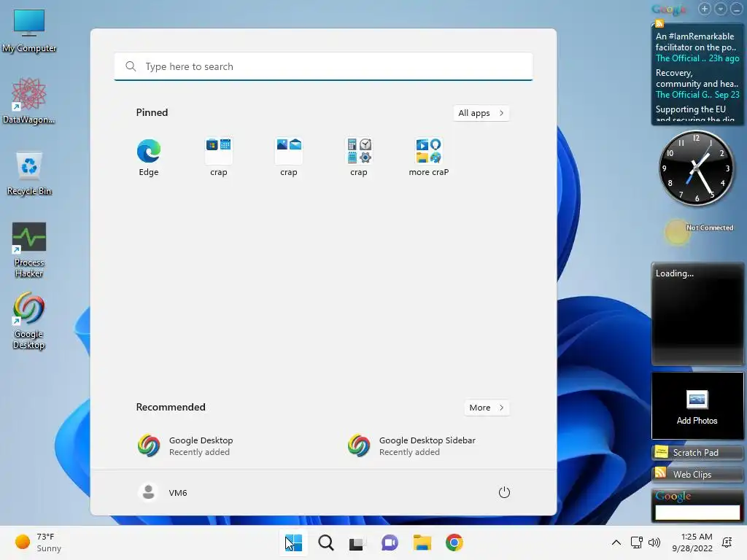Open the Power options button
Viewport: 747px width, 560px height.
[504, 492]
